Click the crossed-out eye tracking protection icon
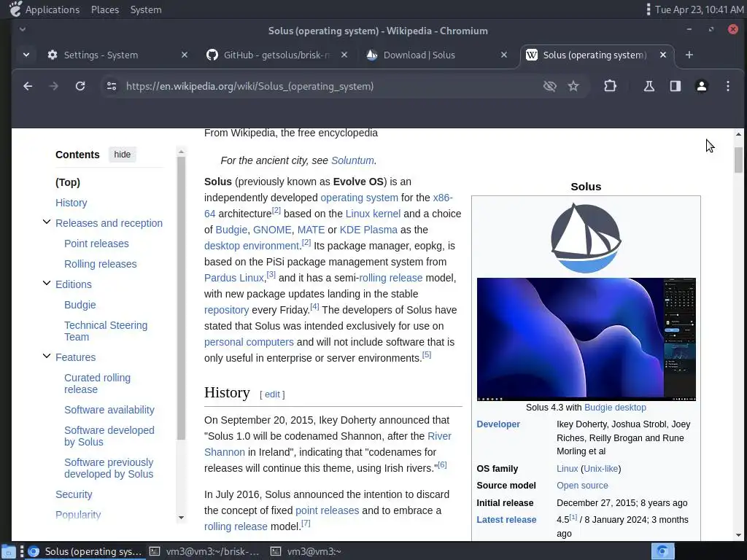 550,86
